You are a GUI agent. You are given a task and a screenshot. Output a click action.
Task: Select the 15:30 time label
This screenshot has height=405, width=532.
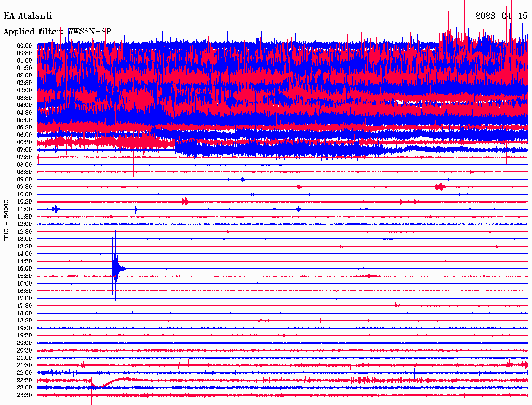24,276
